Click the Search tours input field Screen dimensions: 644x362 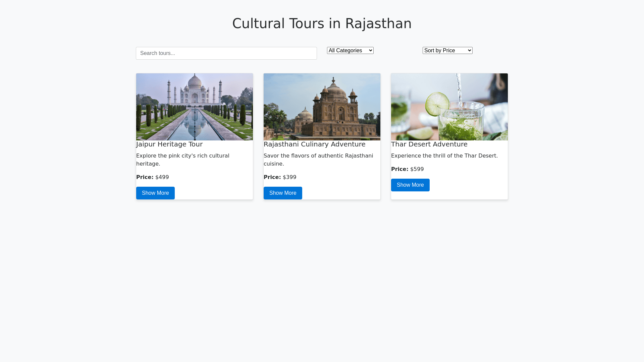226,53
